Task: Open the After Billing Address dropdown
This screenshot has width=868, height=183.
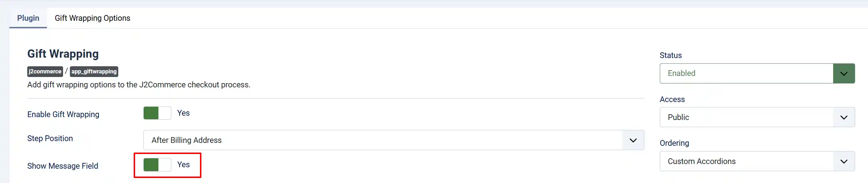Action: [394, 140]
